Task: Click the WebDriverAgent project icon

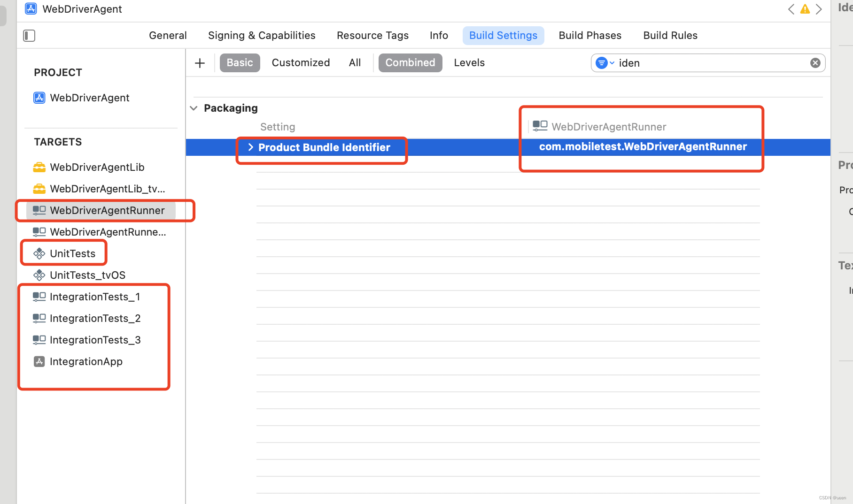Action: point(39,98)
